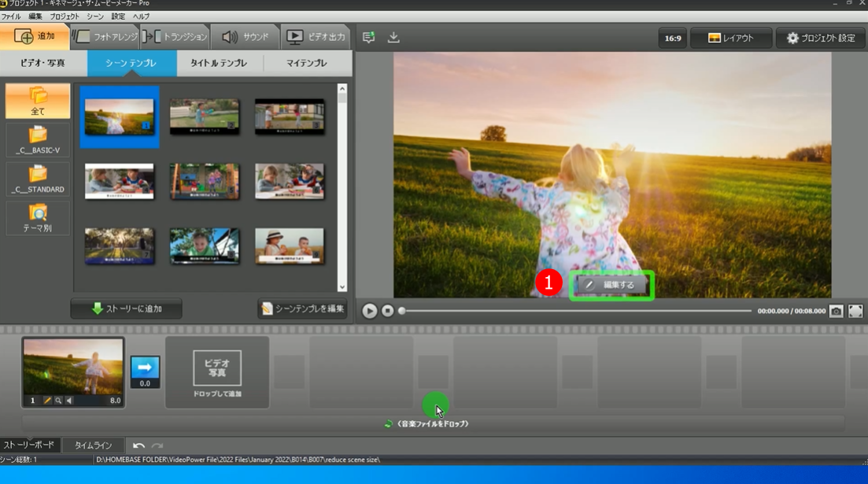Click the download arrow icon
This screenshot has width=868, height=484.
(394, 38)
